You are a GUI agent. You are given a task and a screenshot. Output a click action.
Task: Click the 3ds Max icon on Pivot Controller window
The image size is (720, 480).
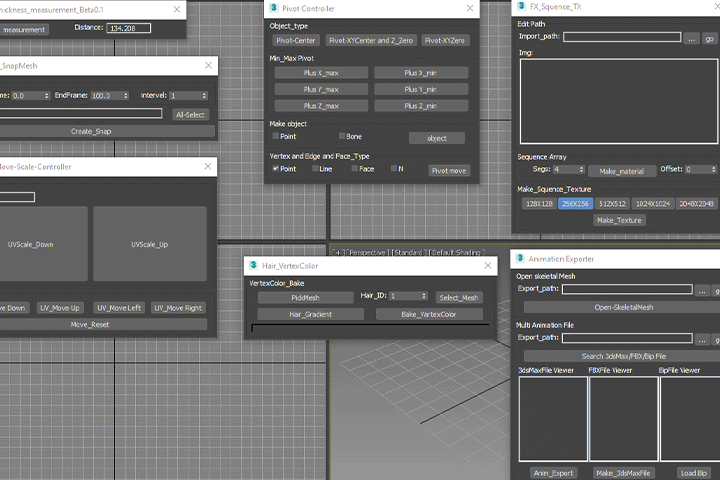click(x=274, y=8)
